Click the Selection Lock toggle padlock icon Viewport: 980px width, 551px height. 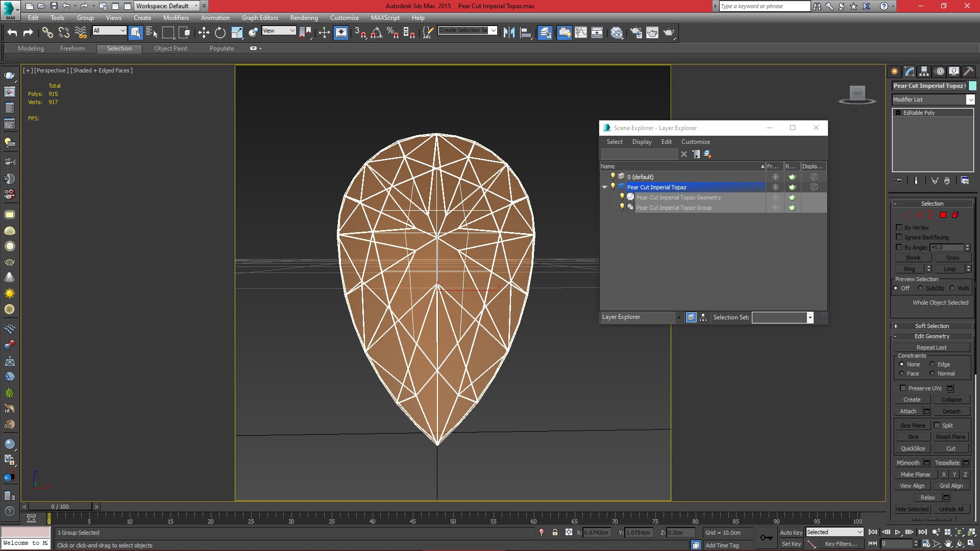coord(555,532)
